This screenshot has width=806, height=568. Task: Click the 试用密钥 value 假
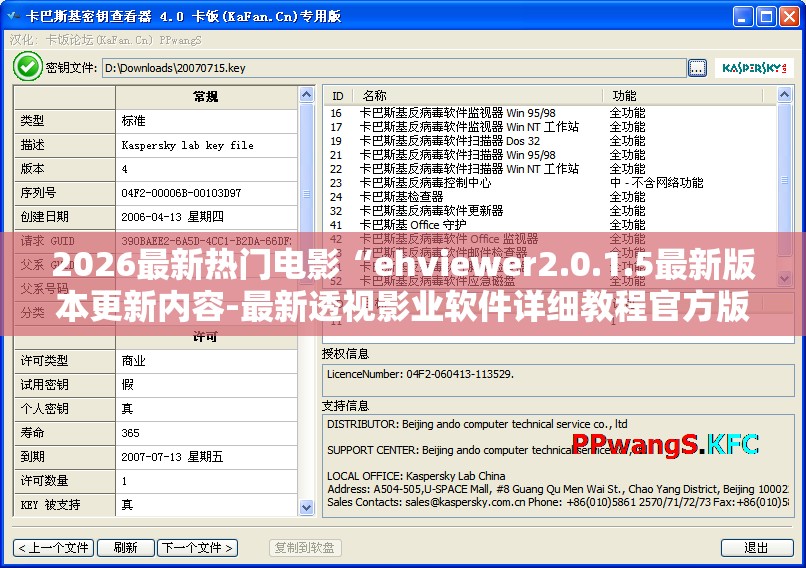[x=127, y=384]
